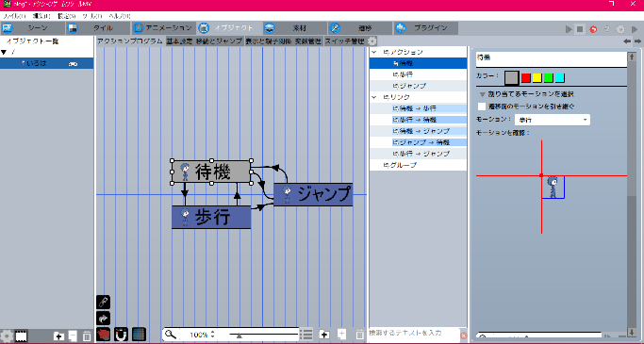The image size is (644, 344).
Task: Click gear icon next to スイッチ管理 tab
Action: pyautogui.click(x=372, y=41)
